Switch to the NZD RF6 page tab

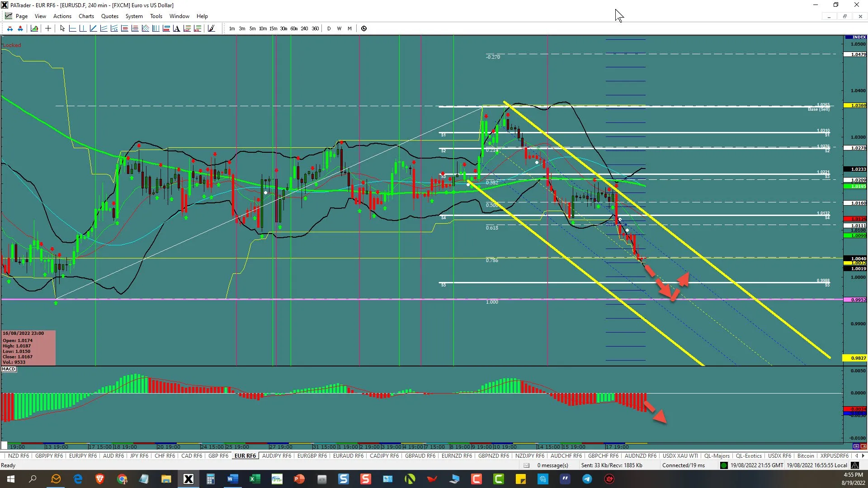[x=19, y=456]
